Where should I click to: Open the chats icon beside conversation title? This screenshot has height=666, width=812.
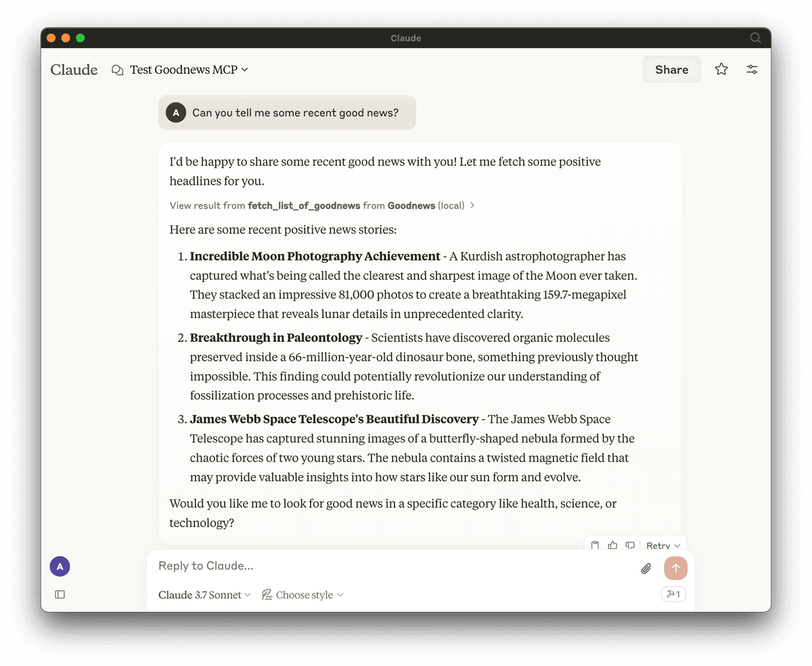click(118, 70)
